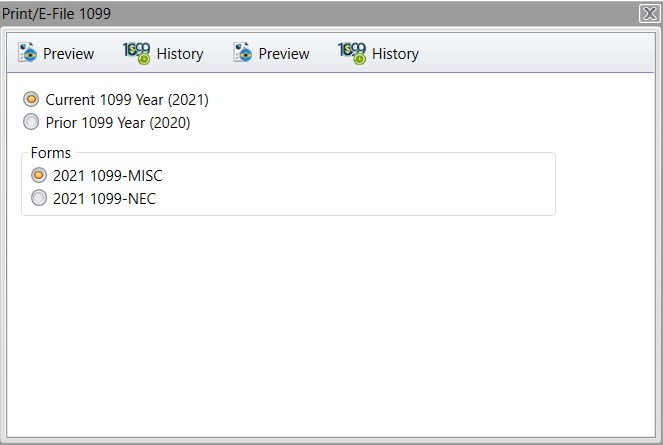
Task: Select the Prior 1099 Year (2020) radio button
Action: [x=32, y=123]
